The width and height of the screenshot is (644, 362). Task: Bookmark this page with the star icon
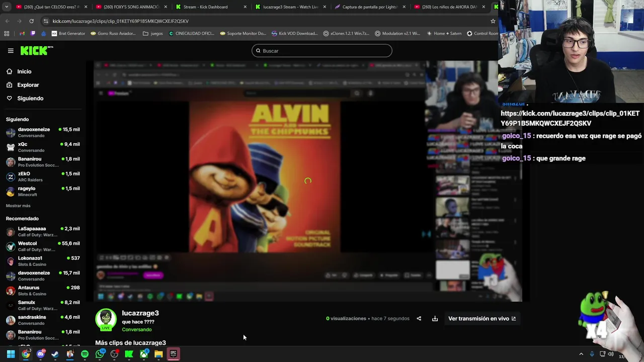(493, 21)
